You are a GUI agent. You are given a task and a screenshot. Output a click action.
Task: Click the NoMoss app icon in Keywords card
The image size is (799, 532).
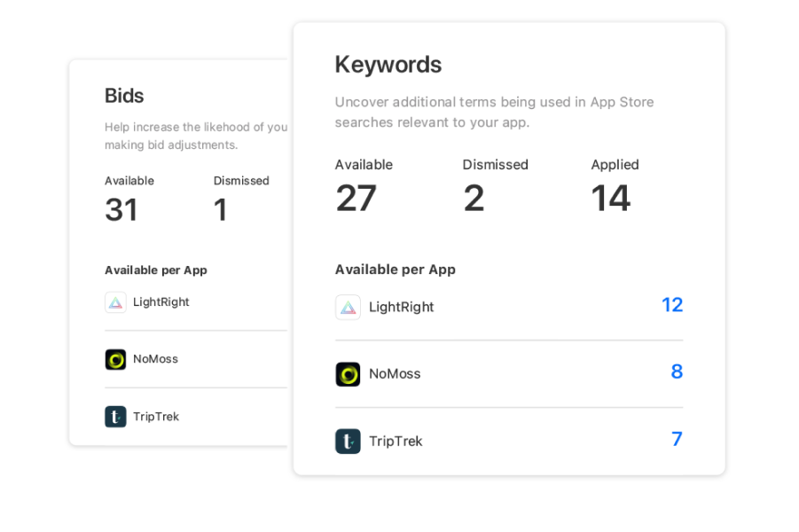[348, 374]
